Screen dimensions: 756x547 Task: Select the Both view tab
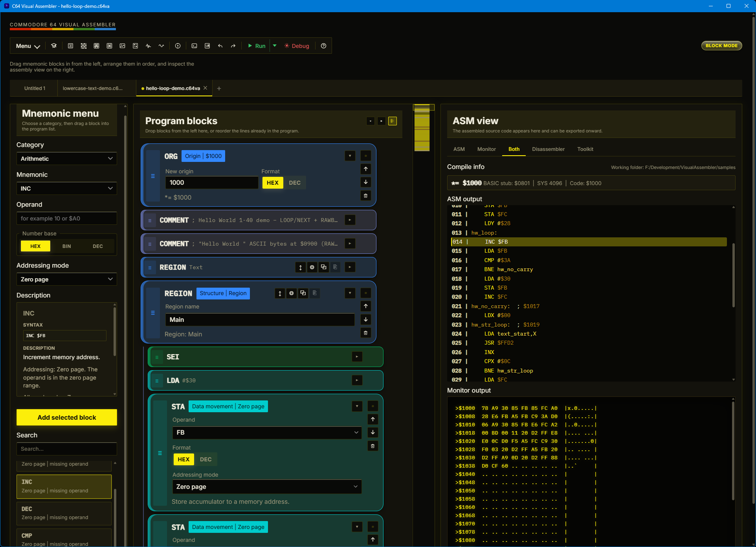(514, 149)
